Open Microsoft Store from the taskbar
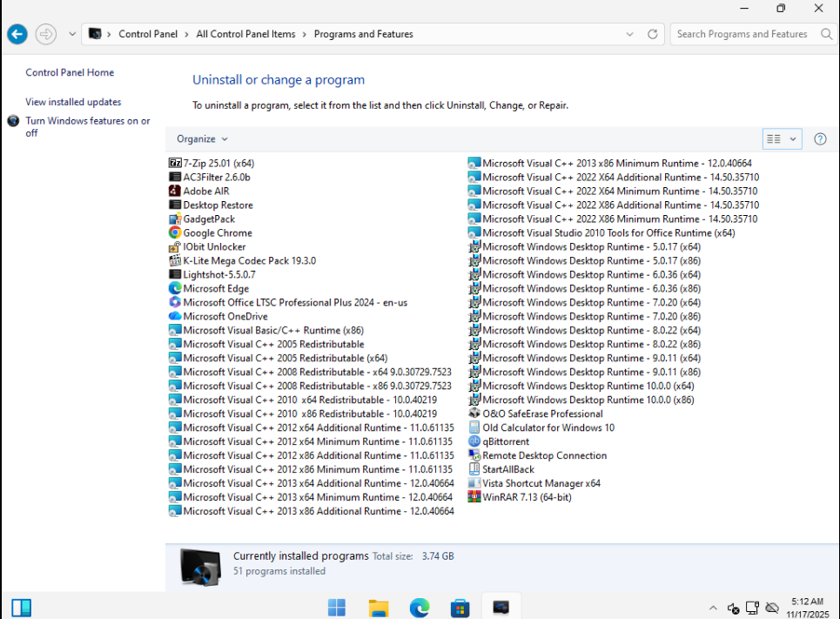 point(460,607)
